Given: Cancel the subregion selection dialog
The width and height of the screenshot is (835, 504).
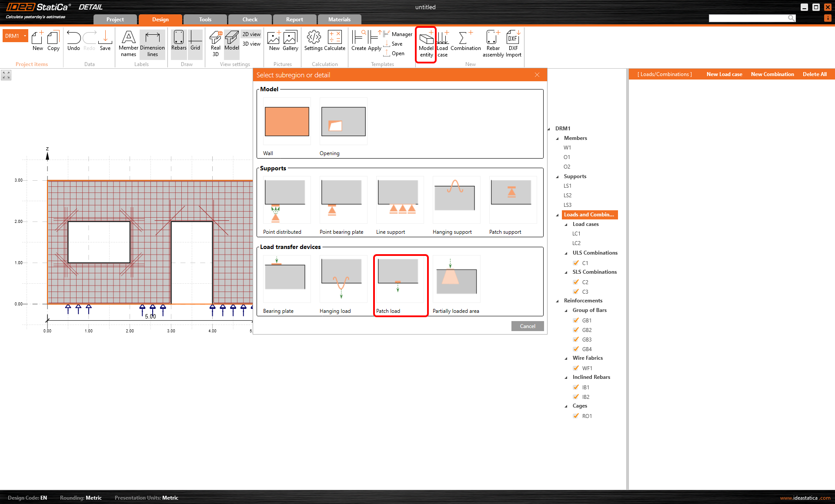Looking at the screenshot, I should 527,326.
